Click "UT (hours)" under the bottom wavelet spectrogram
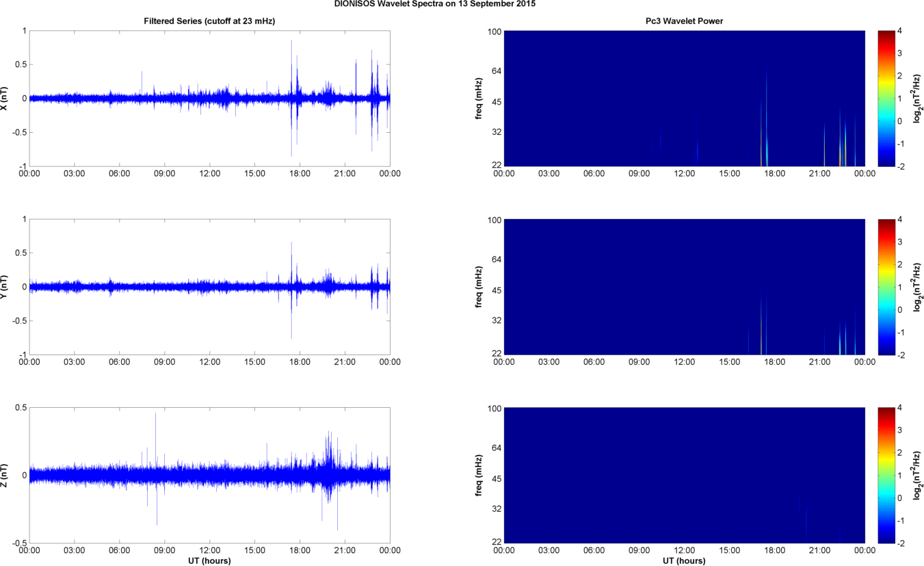 685,561
